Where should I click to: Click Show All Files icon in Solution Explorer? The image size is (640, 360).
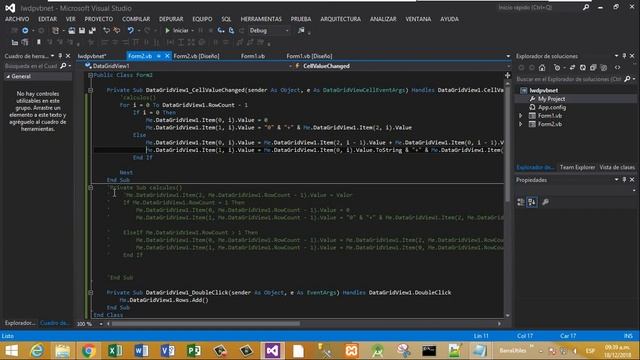pyautogui.click(x=604, y=68)
